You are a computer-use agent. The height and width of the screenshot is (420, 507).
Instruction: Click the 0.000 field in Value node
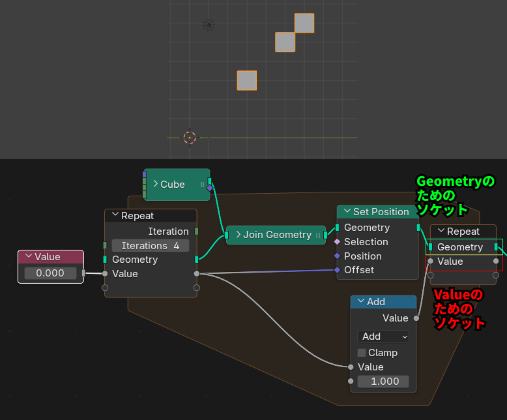[x=50, y=273]
